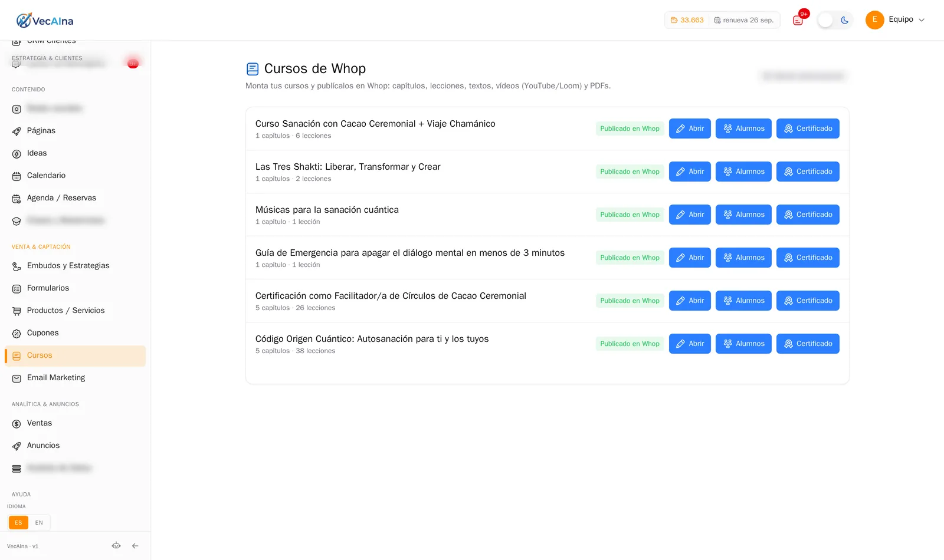Click the Instagram-style sidebar icon under Contenido
Image resolution: width=944 pixels, height=560 pixels.
click(x=17, y=109)
